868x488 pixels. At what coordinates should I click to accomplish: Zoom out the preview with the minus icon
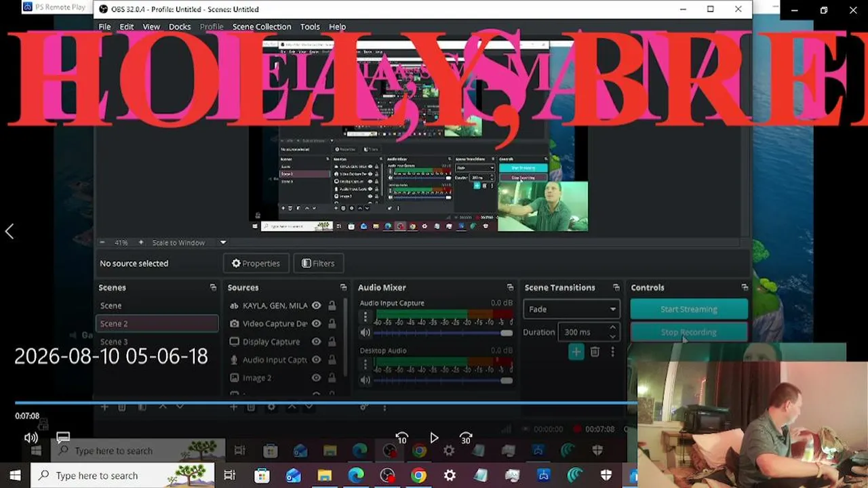tap(102, 242)
